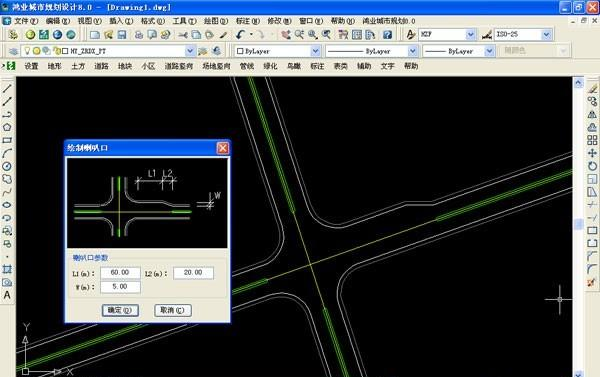Click the Zoom Window magnifier icon
The image size is (600, 377).
313,35
